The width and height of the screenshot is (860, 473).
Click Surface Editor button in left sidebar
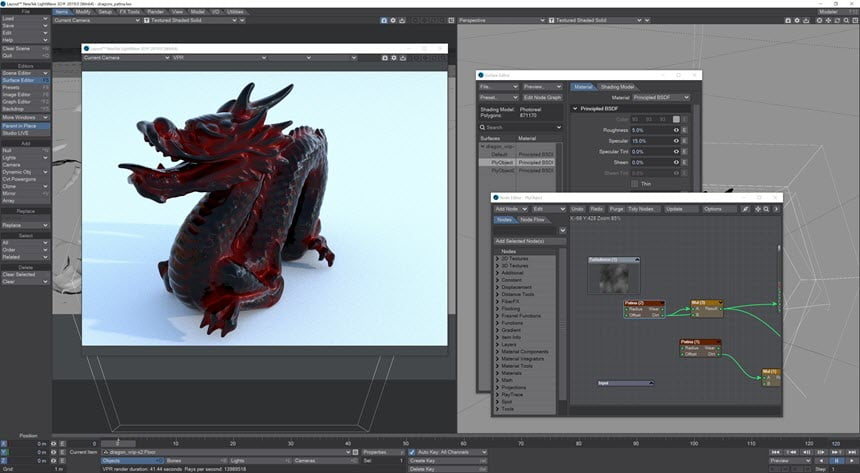(25, 80)
